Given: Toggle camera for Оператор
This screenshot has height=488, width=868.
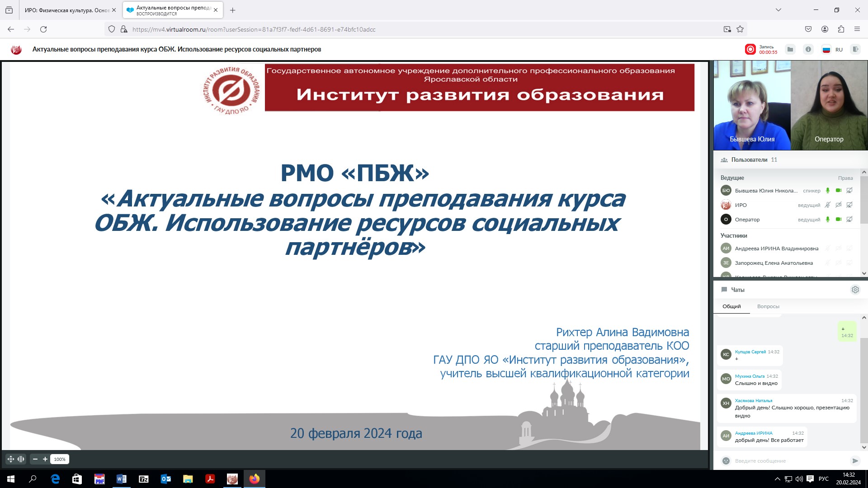Looking at the screenshot, I should pos(839,220).
